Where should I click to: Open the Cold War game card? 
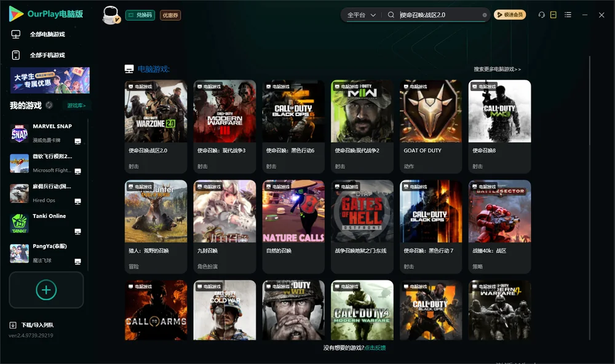pos(224,310)
